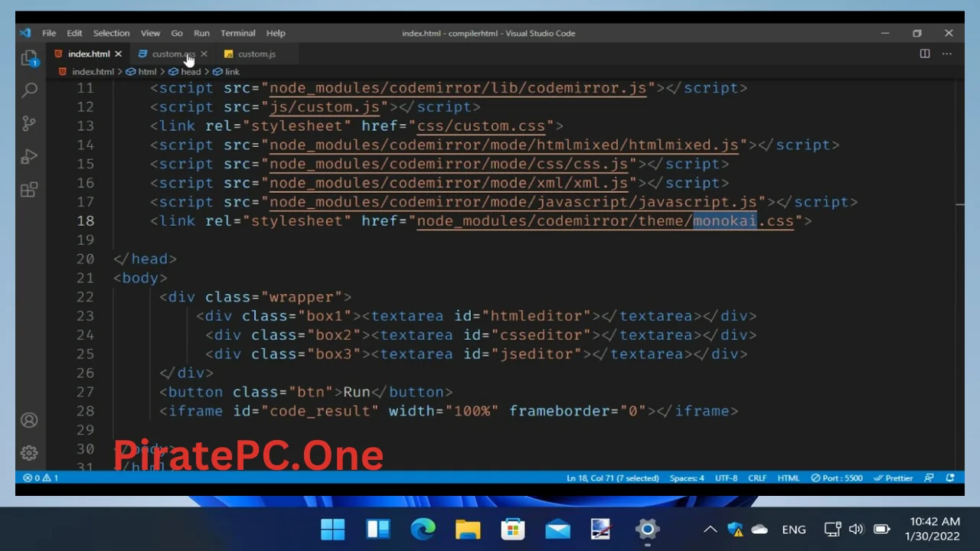Open the Terminal menu

click(x=238, y=33)
